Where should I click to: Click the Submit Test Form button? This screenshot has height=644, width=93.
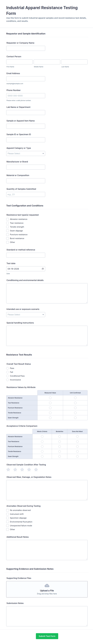pyautogui.click(x=47, y=636)
